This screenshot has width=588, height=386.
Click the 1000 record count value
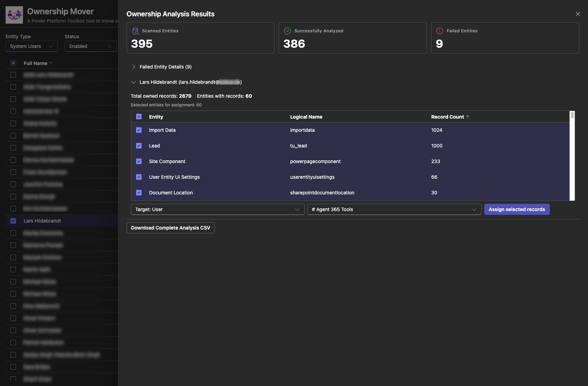tap(437, 146)
